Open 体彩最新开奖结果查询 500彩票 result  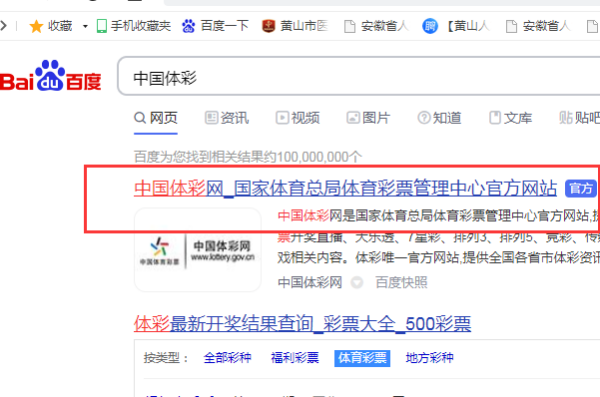(302, 324)
